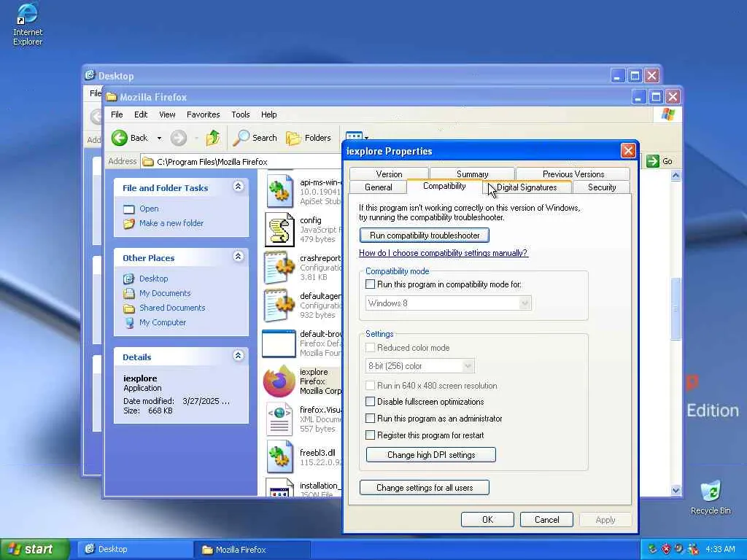The height and width of the screenshot is (560, 747).
Task: Switch to the Previous Versions tab
Action: tap(573, 174)
